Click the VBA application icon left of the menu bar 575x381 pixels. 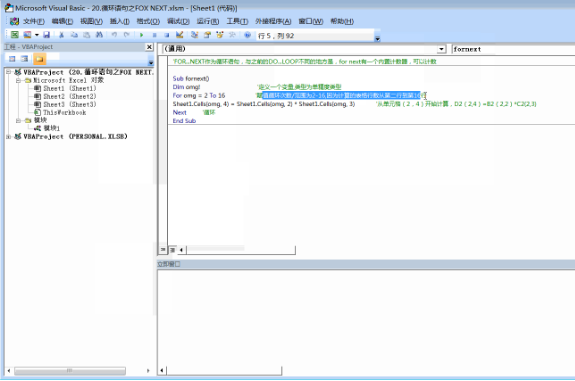pos(14,21)
